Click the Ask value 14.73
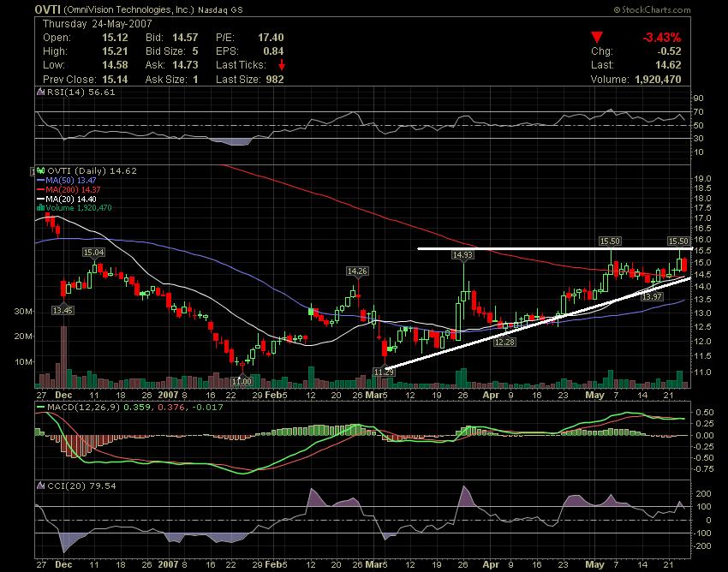Screen dimensions: 728x572 (185, 65)
